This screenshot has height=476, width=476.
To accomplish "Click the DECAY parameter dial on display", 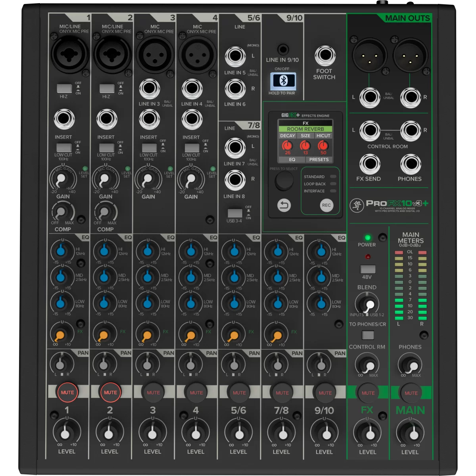I will pyautogui.click(x=287, y=146).
